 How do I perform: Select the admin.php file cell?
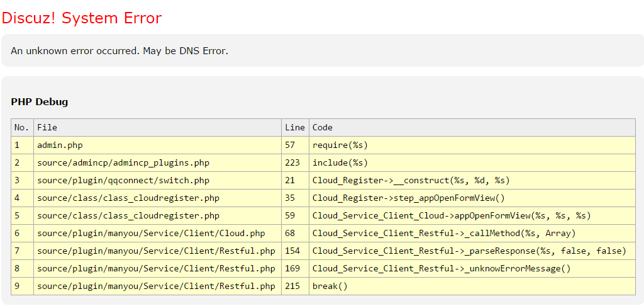click(x=60, y=145)
